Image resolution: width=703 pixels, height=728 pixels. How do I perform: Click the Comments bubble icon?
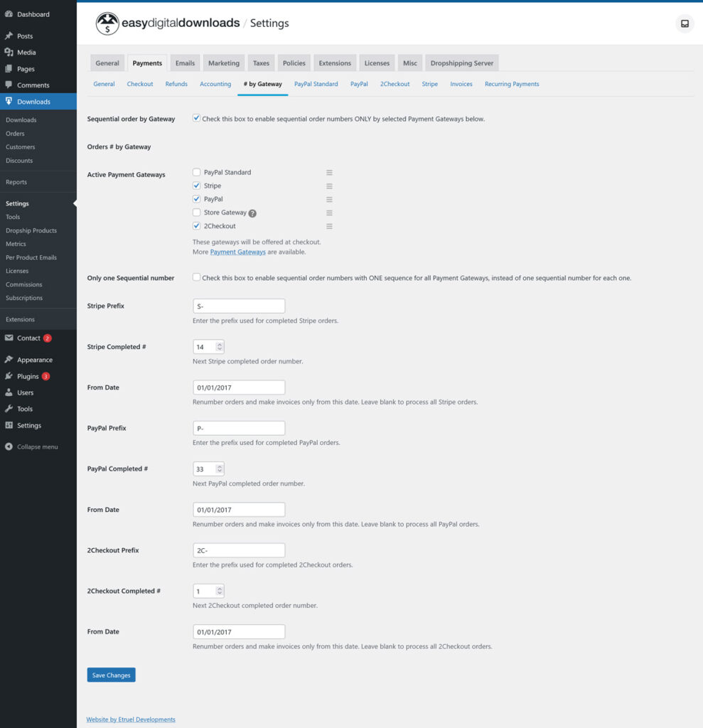tap(9, 85)
